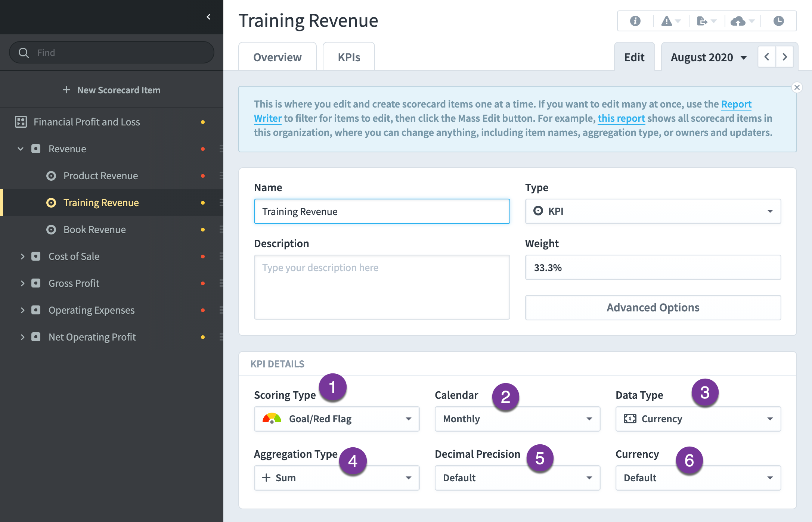Collapse the sidebar with the left chevron
Viewport: 812px width, 522px height.
[x=208, y=17]
